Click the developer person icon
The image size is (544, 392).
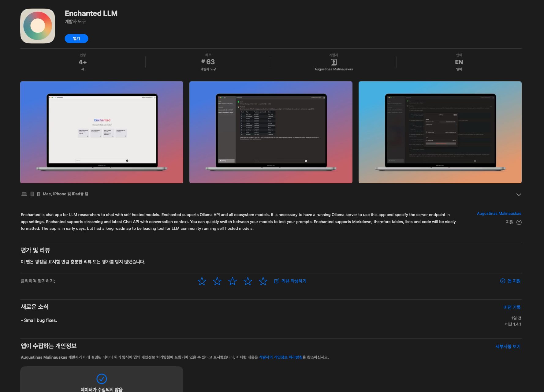click(x=334, y=62)
